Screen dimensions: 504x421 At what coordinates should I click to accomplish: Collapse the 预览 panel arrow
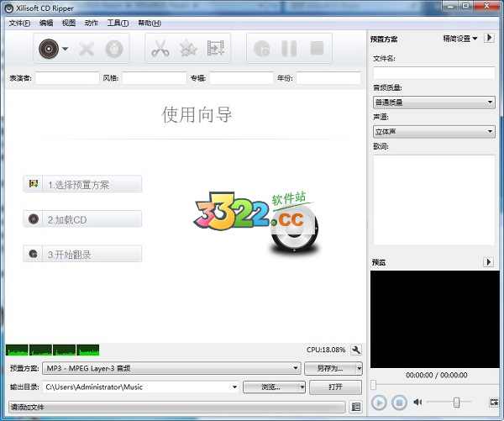point(489,262)
